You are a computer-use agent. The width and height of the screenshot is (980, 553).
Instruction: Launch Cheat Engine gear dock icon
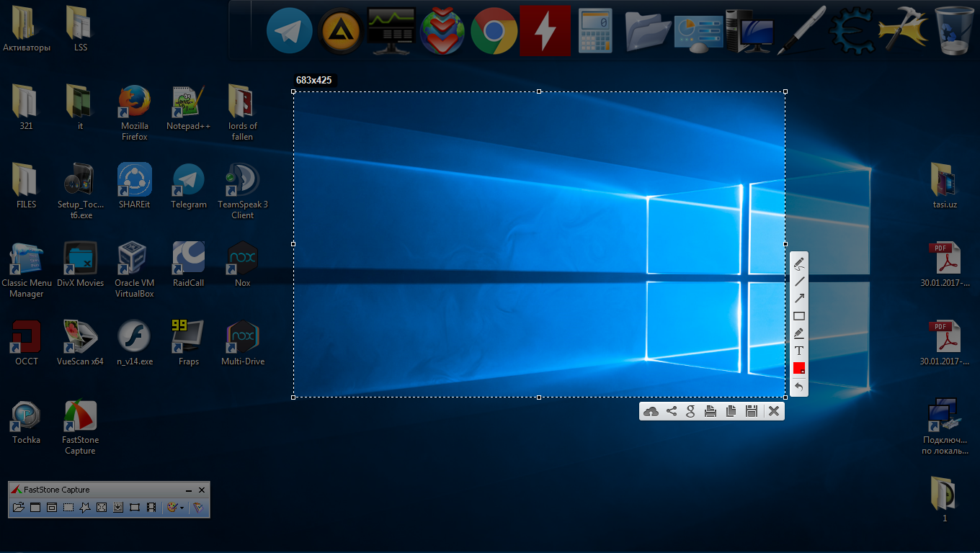852,31
